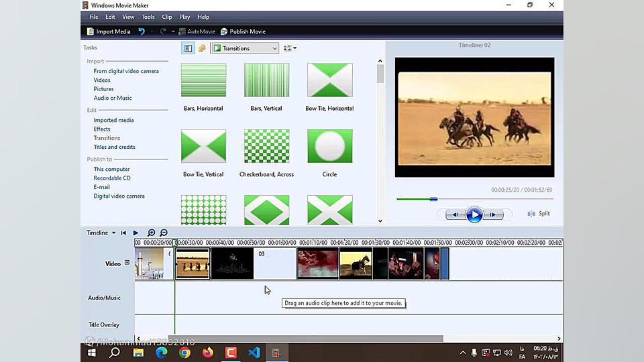Select the X-shaped transition thumbnail
Screen dimensions: 644x362
pos(330,210)
